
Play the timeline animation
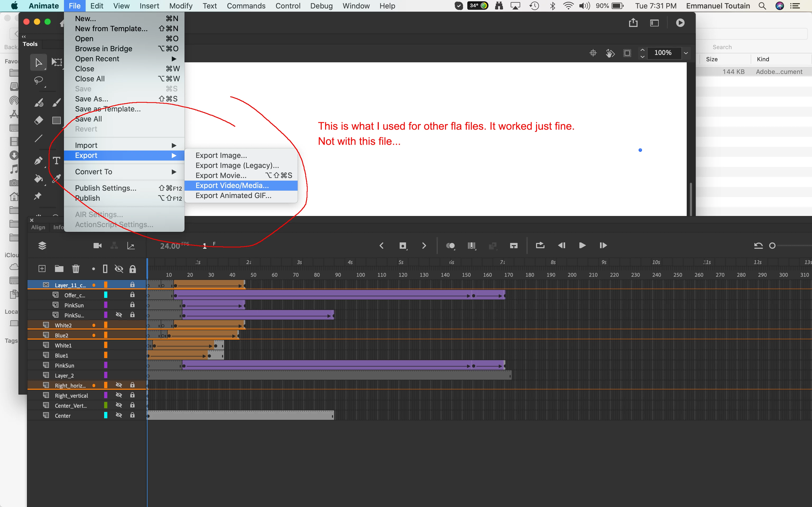(583, 246)
